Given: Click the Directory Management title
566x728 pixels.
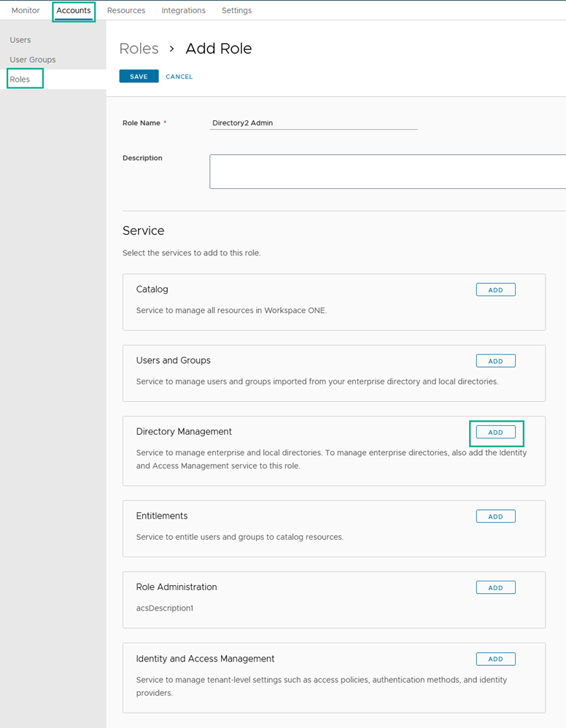Looking at the screenshot, I should tap(184, 432).
